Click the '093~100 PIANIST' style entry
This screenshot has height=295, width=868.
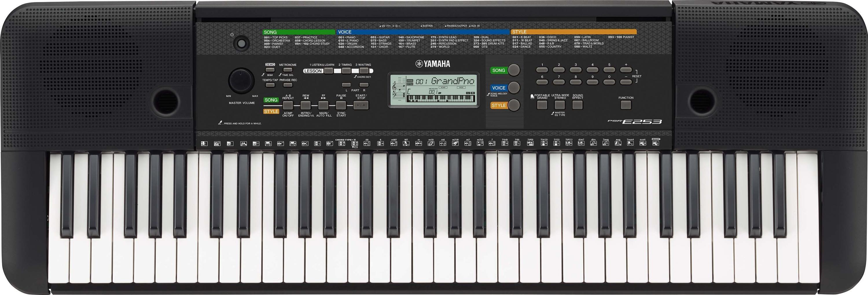click(x=621, y=37)
